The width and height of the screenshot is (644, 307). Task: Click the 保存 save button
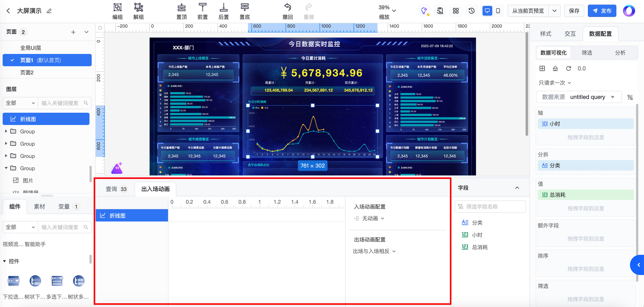pyautogui.click(x=574, y=11)
